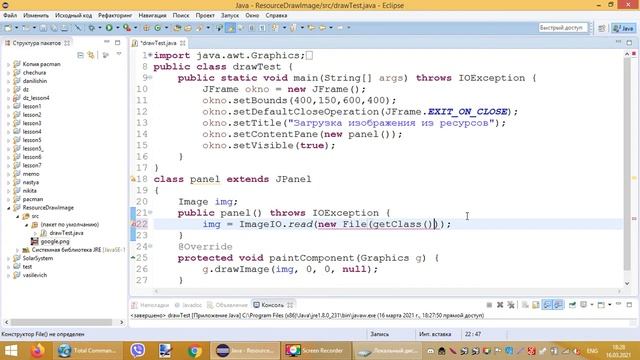Remove all terminated launches double X icon
Image resolution: width=640 pixels, height=360 pixels.
coord(511,305)
